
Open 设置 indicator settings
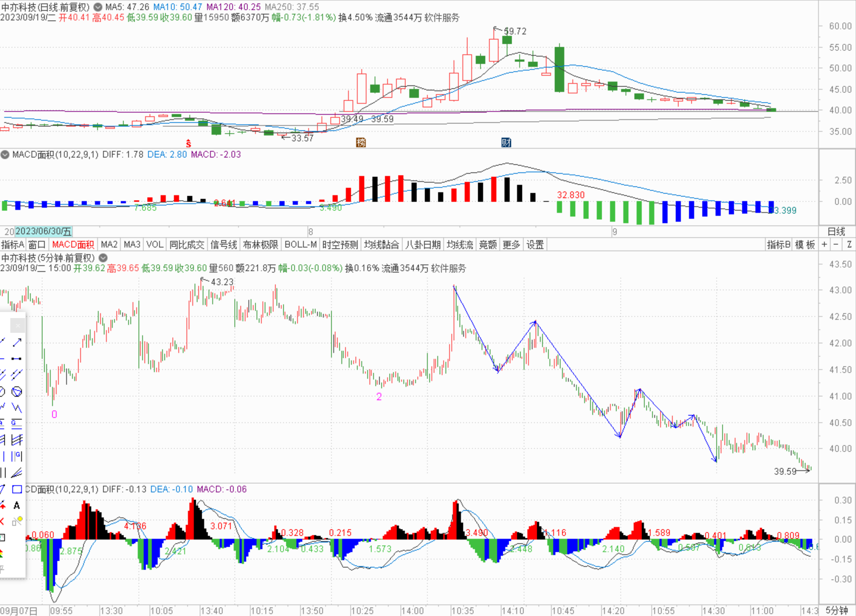tap(535, 244)
